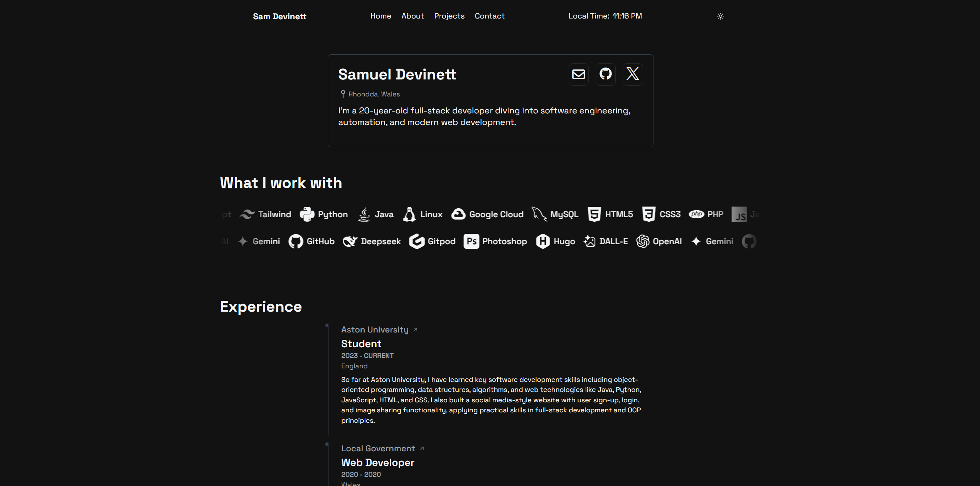This screenshot has height=486, width=980.
Task: Click the Deepseek whale icon
Action: 350,241
